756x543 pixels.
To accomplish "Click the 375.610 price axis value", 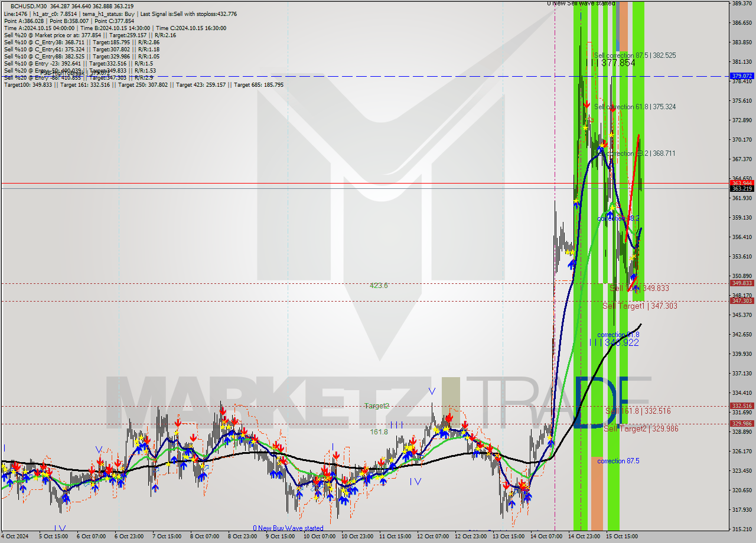I will (x=741, y=101).
